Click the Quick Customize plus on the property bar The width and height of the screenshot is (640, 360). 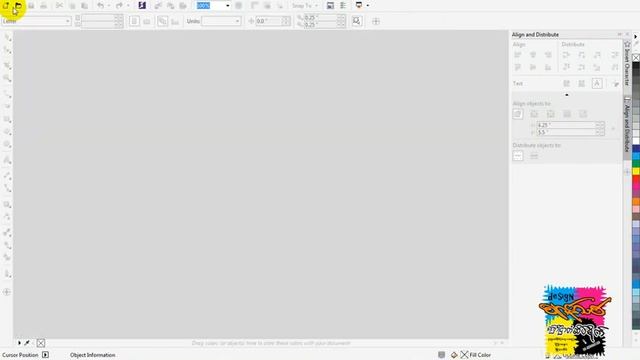point(376,21)
